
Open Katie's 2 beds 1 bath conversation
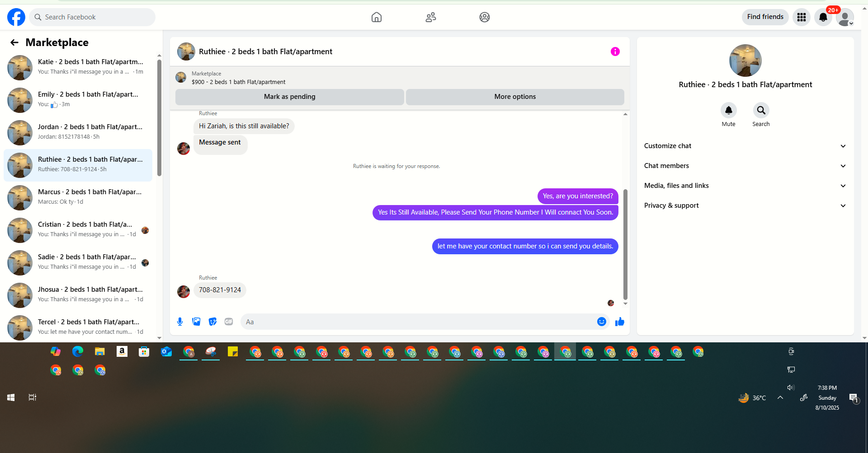[x=78, y=68]
